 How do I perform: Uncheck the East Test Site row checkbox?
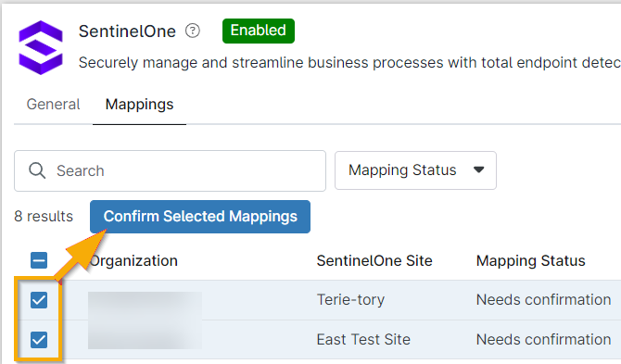pyautogui.click(x=39, y=340)
